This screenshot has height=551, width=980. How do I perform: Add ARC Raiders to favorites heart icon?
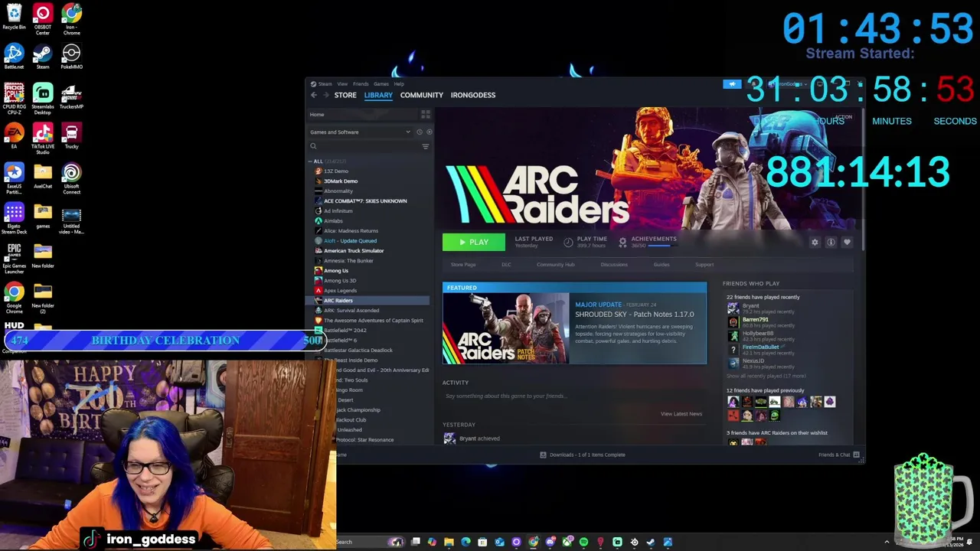847,243
